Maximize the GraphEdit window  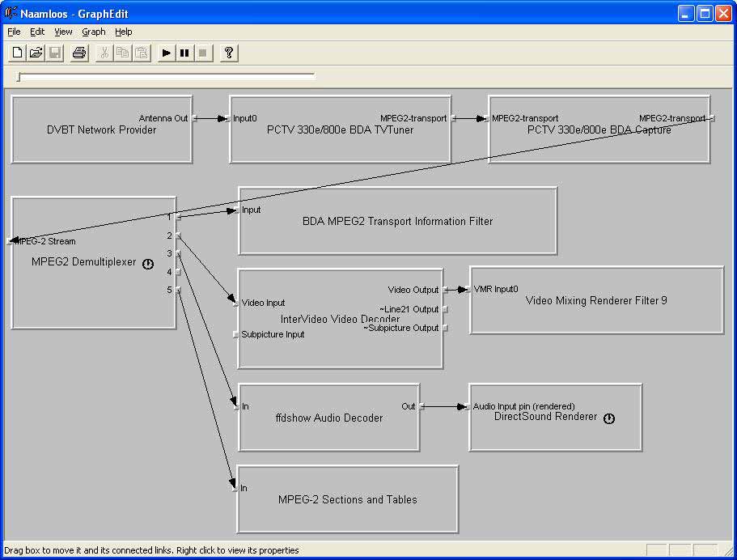705,14
